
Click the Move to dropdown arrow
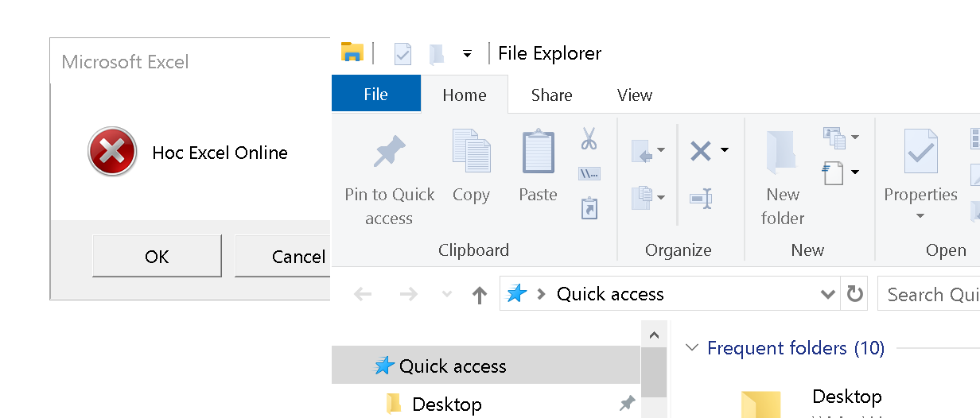point(661,150)
